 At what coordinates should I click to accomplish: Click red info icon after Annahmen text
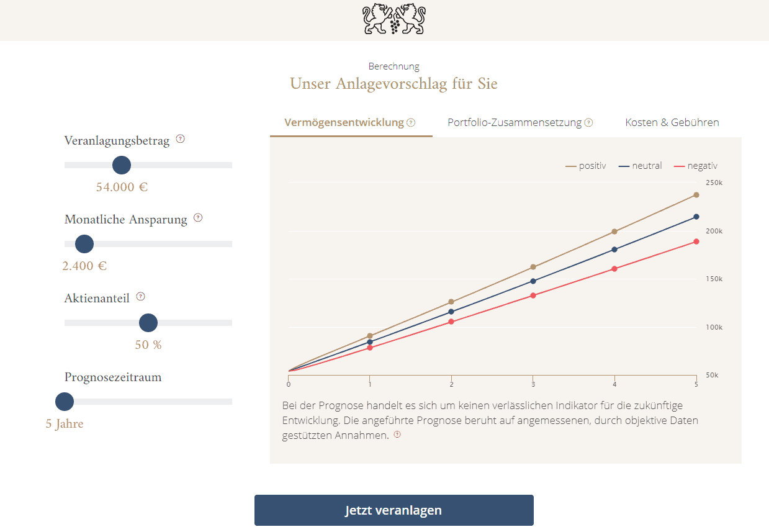(397, 435)
